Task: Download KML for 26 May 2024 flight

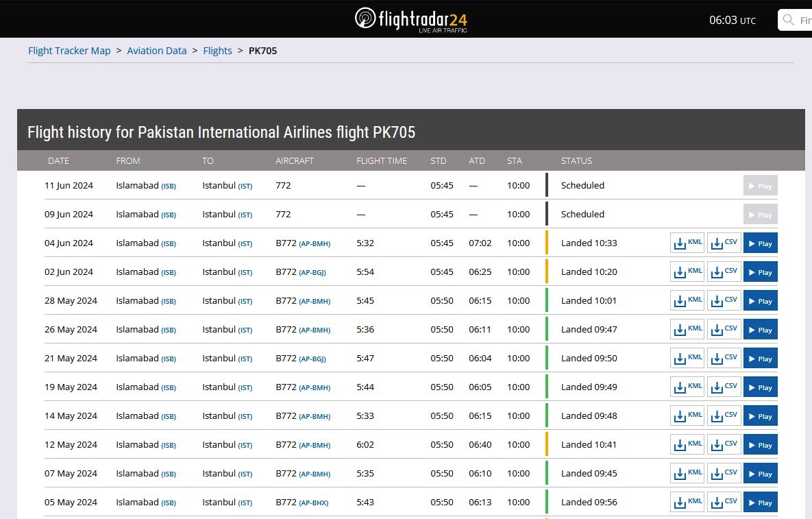Action: click(x=687, y=329)
